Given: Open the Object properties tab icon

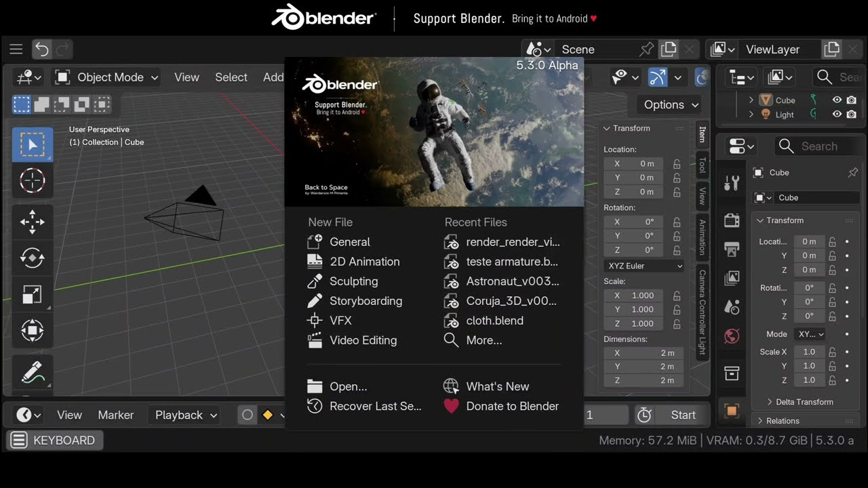Looking at the screenshot, I should tap(732, 411).
